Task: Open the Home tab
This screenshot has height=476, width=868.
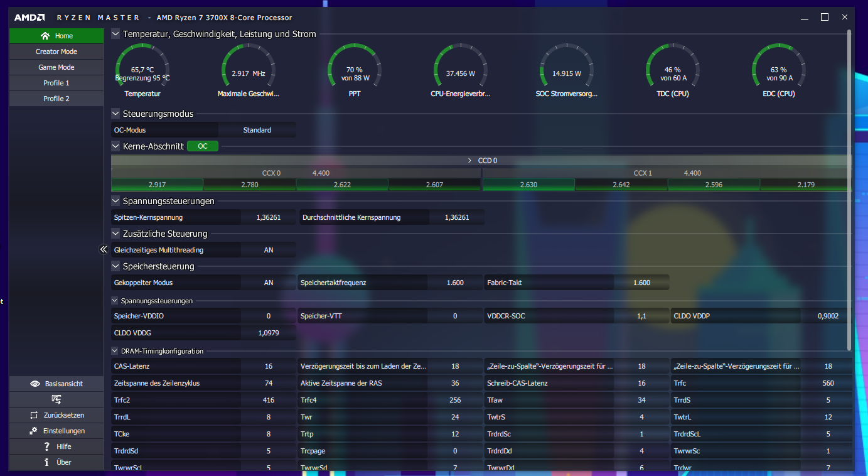Action: (56, 36)
